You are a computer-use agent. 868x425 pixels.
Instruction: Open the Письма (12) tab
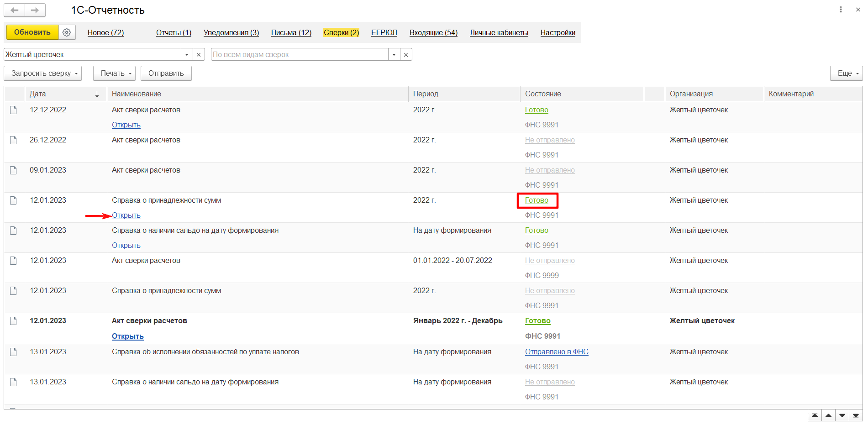coord(291,32)
